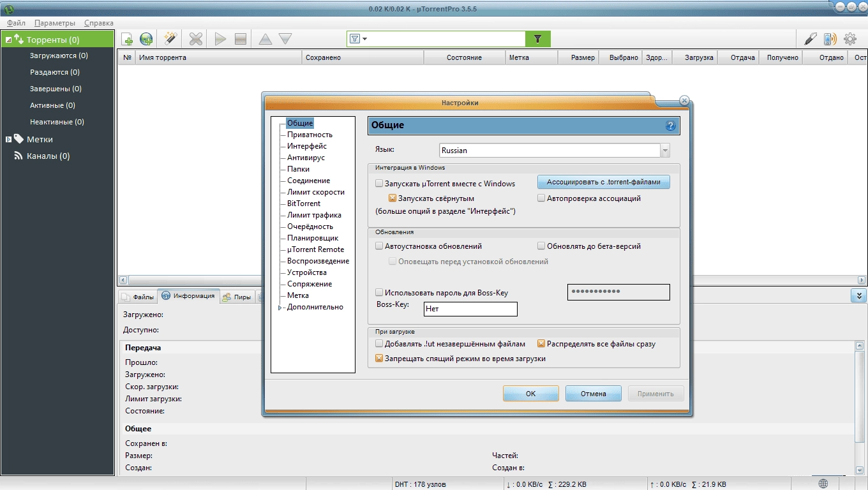Toggle Распределять все файлы сразу

[x=541, y=343]
